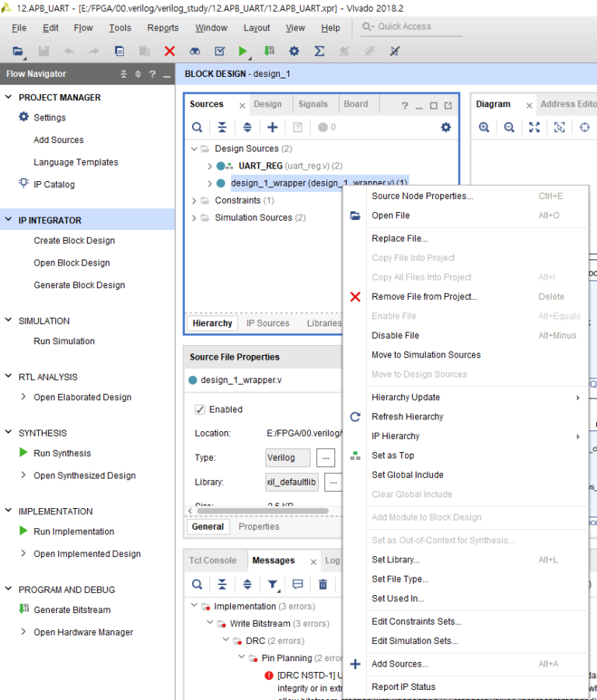Screen dimensions: 597x700
Task: Open the toolbar Settings gear
Action: 294,51
